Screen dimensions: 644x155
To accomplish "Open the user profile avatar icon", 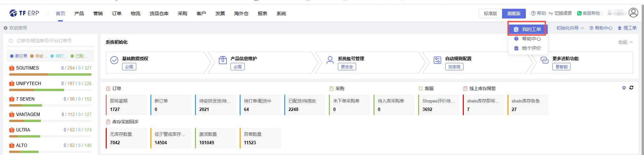I will pyautogui.click(x=633, y=13).
